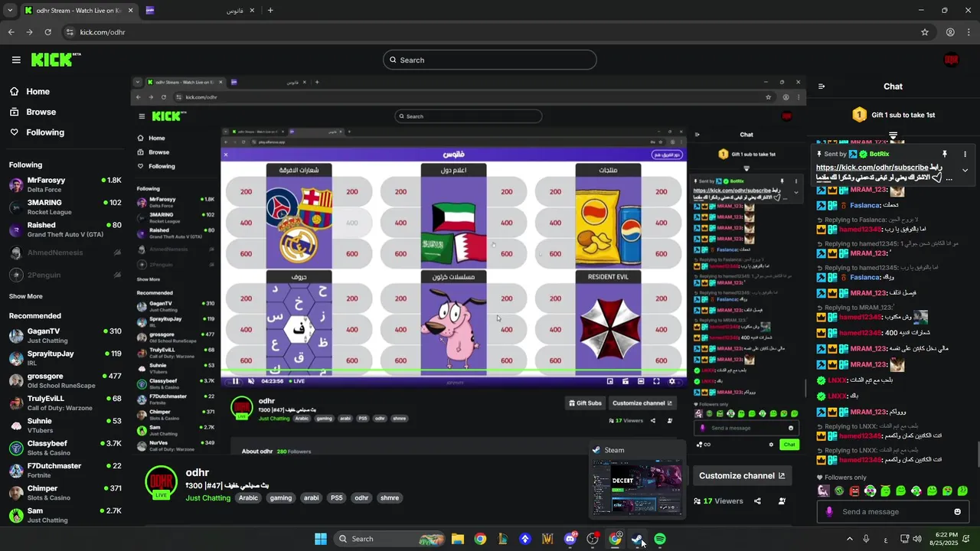Open the profile avatar menu
Image resolution: width=980 pixels, height=551 pixels.
[x=951, y=60]
